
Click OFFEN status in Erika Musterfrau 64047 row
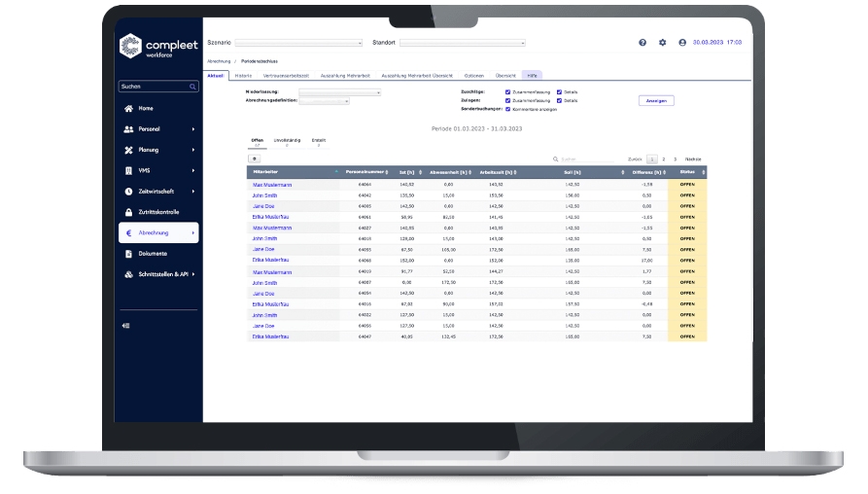[x=687, y=336]
